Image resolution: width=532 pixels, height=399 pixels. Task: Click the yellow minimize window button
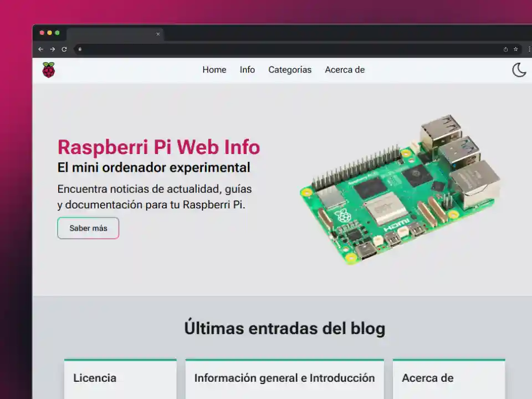[49, 33]
